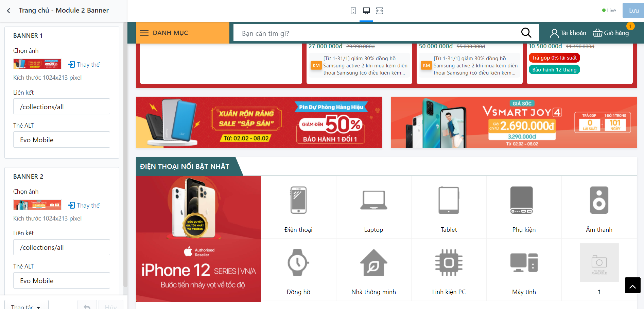
Task: Open the Giỏ hàng cart icon
Action: pos(597,33)
